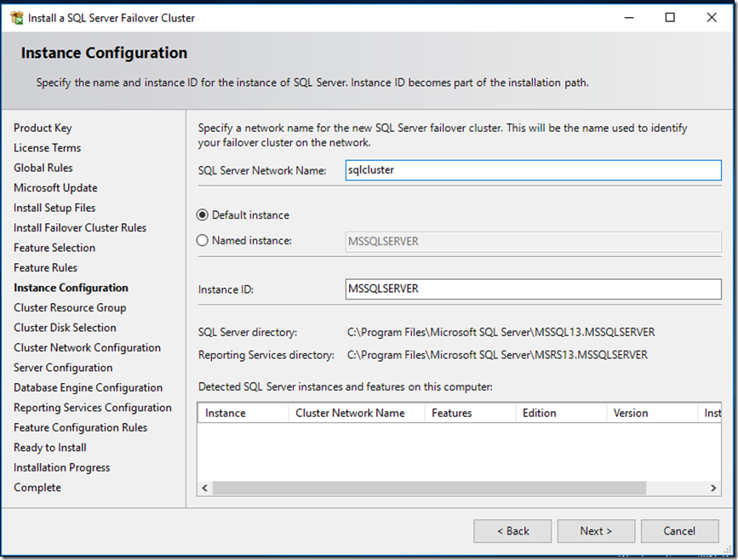
Task: Click the Detected SQL Server instances label
Action: tap(346, 387)
